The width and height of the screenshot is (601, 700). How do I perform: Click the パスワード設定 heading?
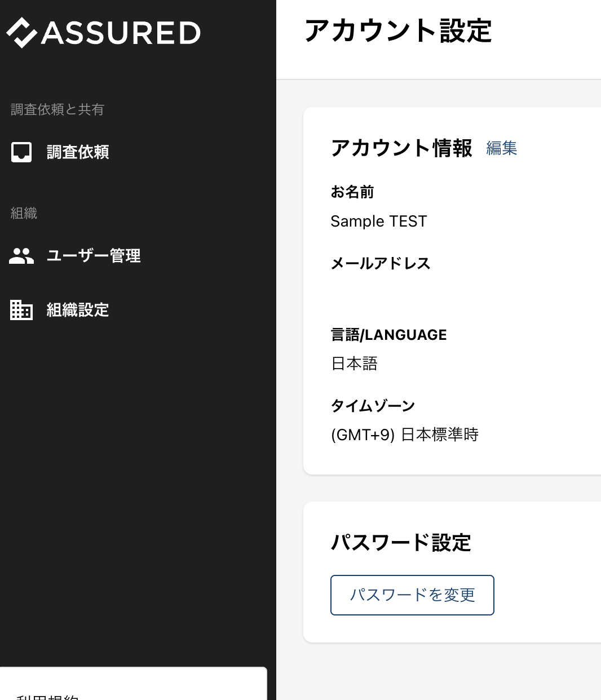pyautogui.click(x=401, y=543)
